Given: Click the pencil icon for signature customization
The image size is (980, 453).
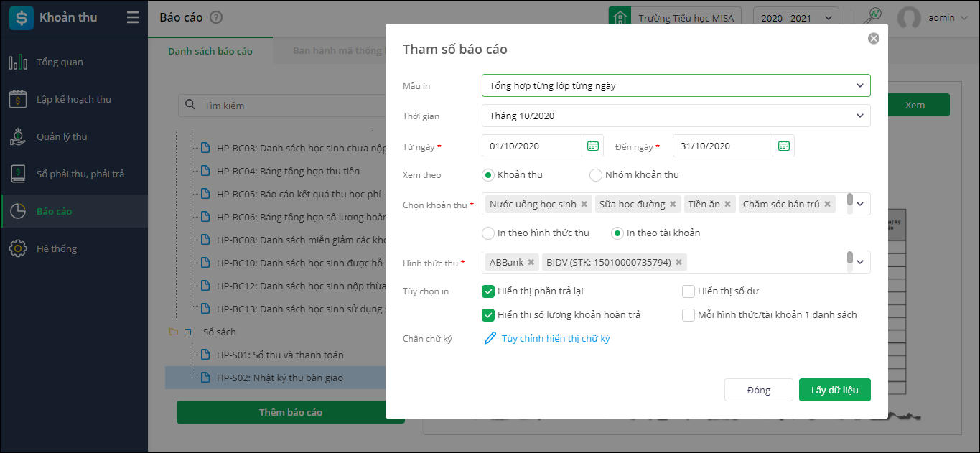Looking at the screenshot, I should pyautogui.click(x=490, y=338).
